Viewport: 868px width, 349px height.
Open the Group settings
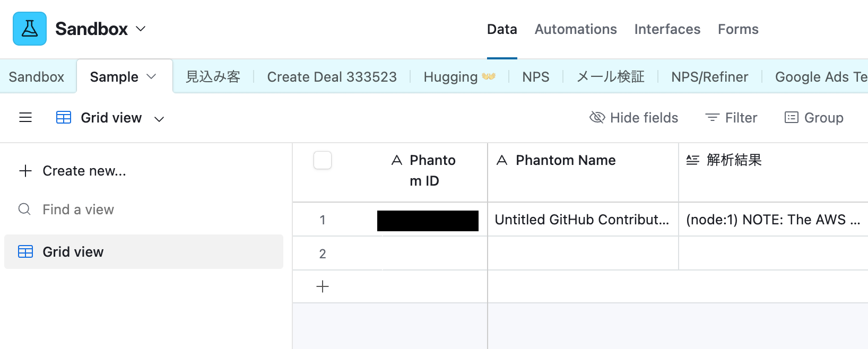tap(813, 118)
